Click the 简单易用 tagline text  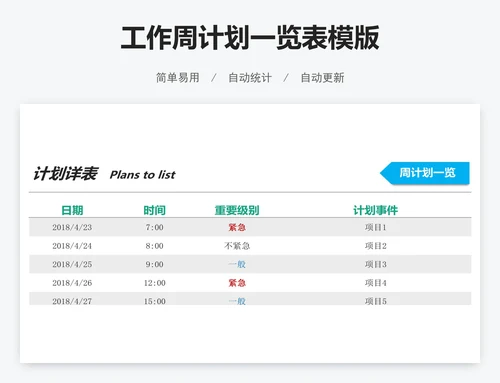pos(178,78)
